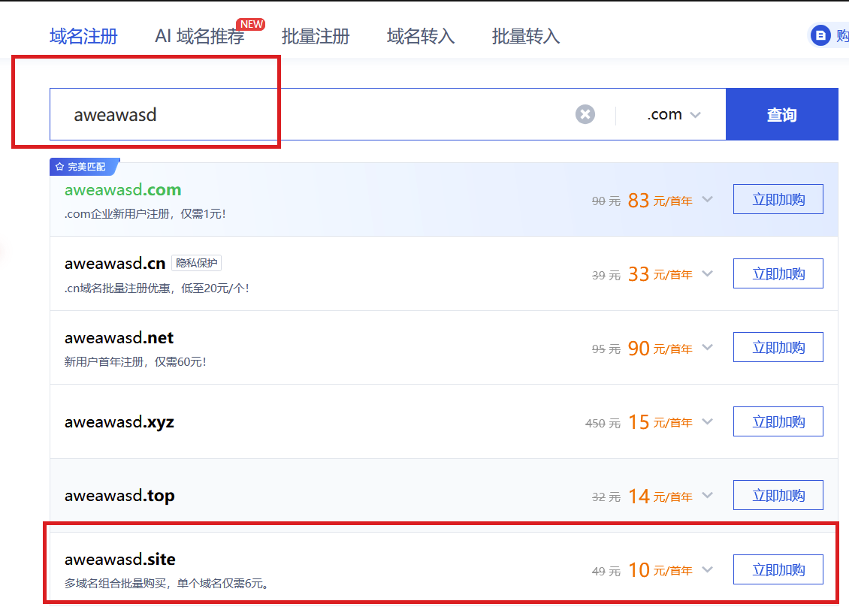
Task: Click the 90 元/首年 price
Action: (x=660, y=348)
